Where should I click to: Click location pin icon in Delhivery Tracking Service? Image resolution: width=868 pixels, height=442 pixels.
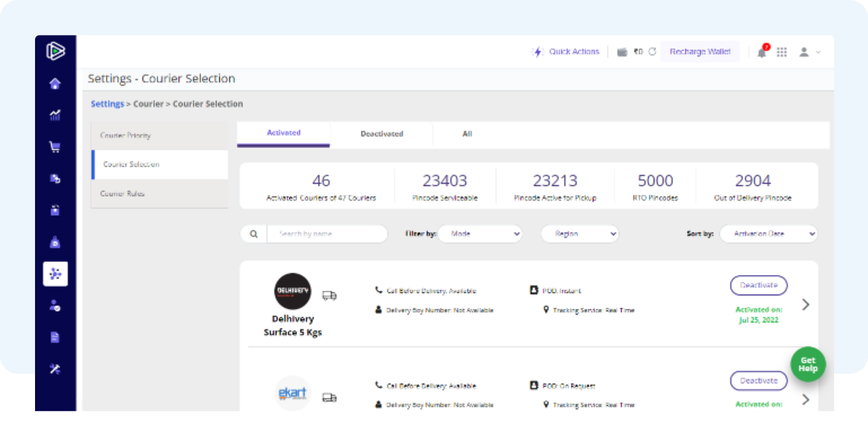pyautogui.click(x=546, y=309)
